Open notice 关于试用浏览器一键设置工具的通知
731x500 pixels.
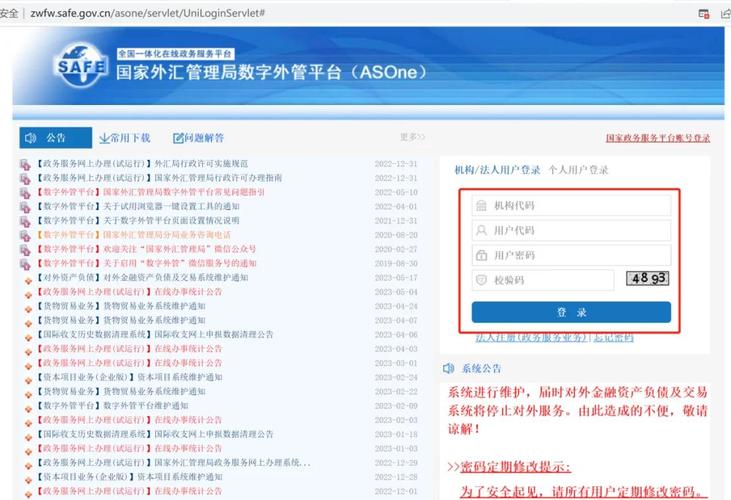tap(171, 206)
